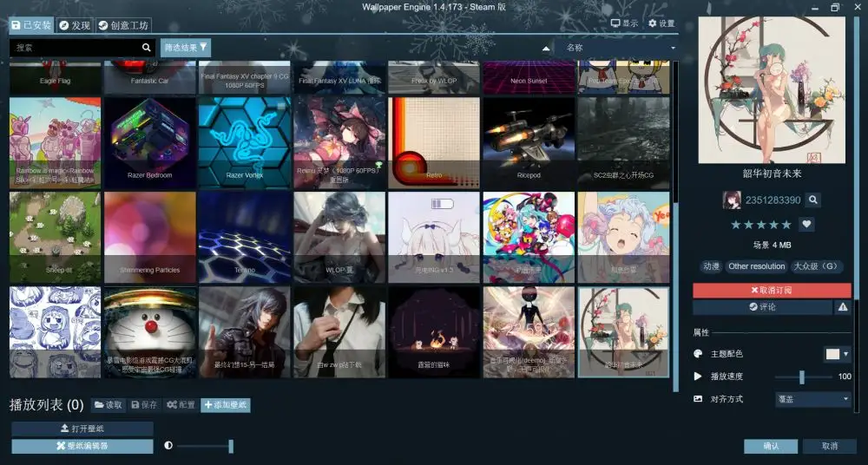This screenshot has height=465, width=868.
Task: Click 添加壁纸 plus button
Action: pyautogui.click(x=226, y=405)
